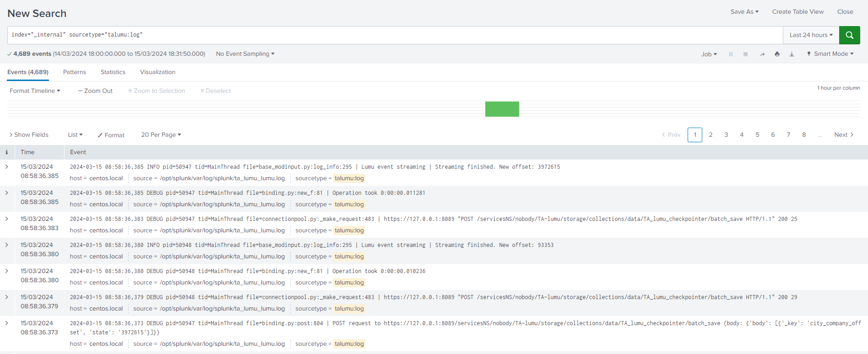Click into the search query input field
The width and height of the screenshot is (868, 354).
394,35
